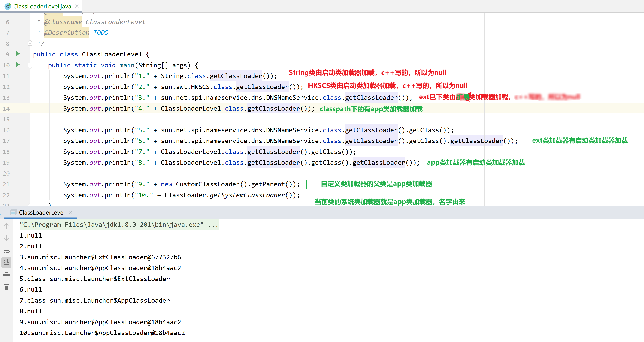Collapse the Javadoc comment fold marker
Screen dimensions: 644x342
point(30,43)
